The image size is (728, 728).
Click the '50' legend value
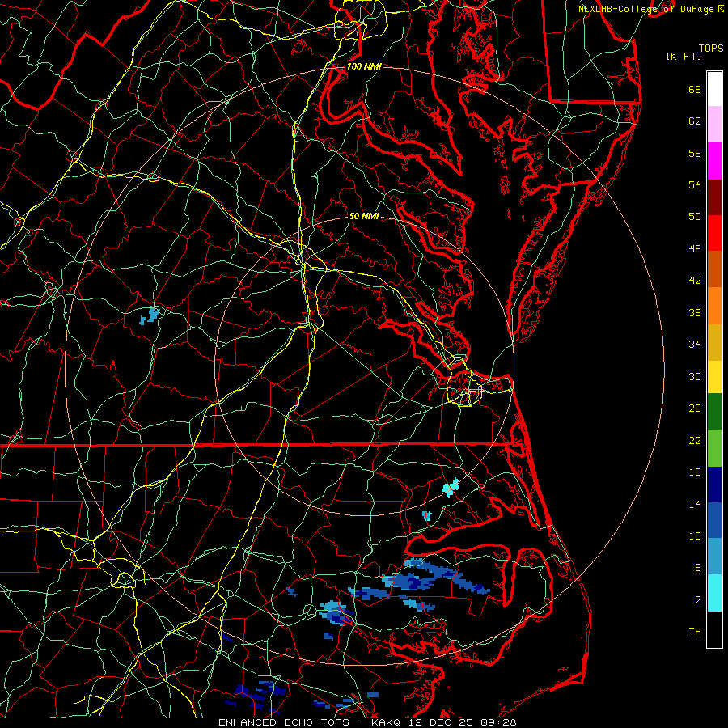click(695, 217)
